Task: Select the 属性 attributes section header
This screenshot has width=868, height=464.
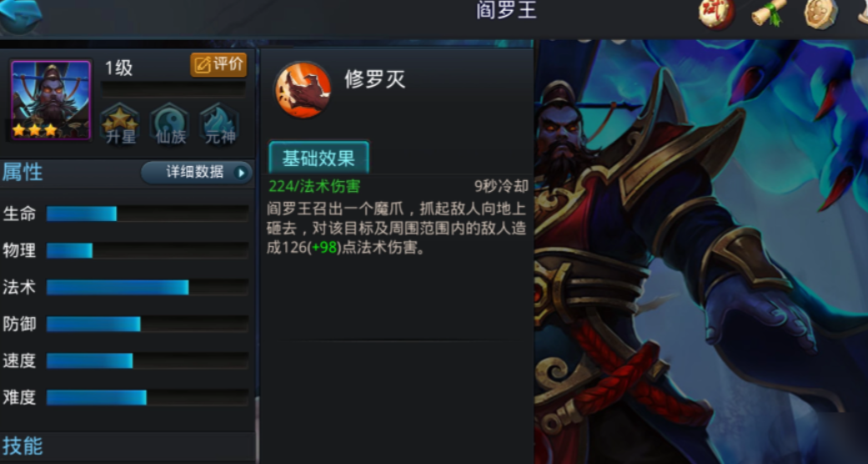Action: (x=23, y=173)
